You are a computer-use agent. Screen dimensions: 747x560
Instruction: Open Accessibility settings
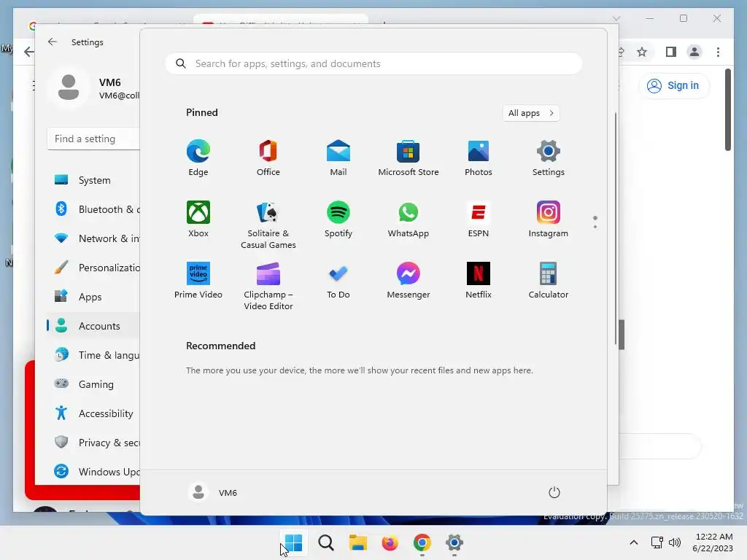(x=93, y=413)
